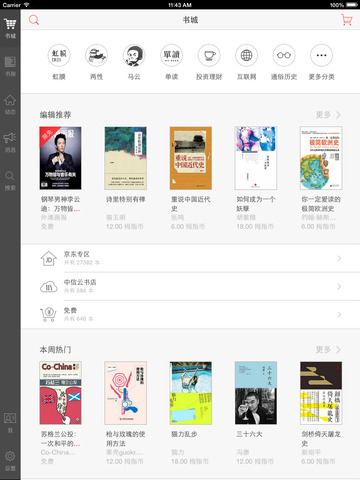Open the 中信云书店 list row
The height and width of the screenshot is (480, 360).
[191, 287]
